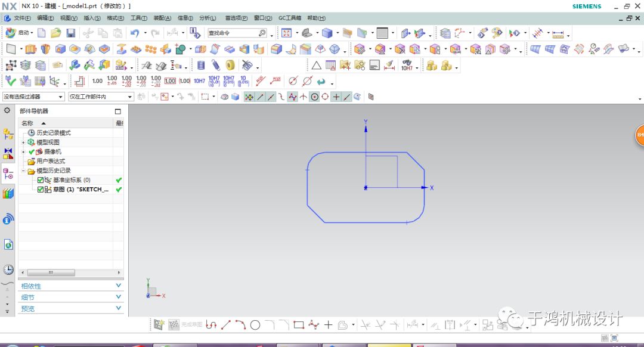Select the Rectangle sketch tool
This screenshot has height=347, width=644.
point(299,325)
